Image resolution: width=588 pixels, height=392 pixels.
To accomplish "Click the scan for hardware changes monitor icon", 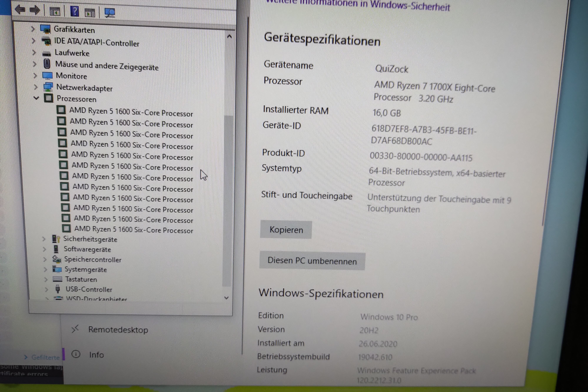I will coord(109,13).
